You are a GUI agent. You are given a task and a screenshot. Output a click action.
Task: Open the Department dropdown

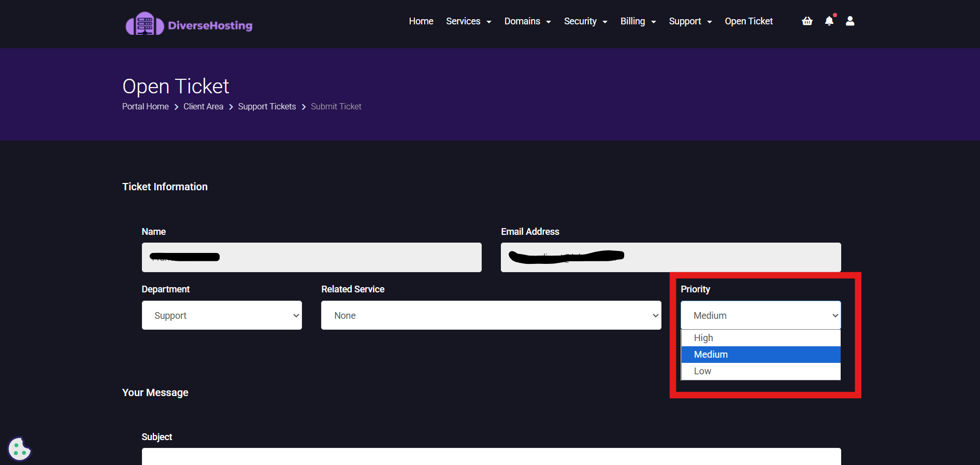coord(222,315)
